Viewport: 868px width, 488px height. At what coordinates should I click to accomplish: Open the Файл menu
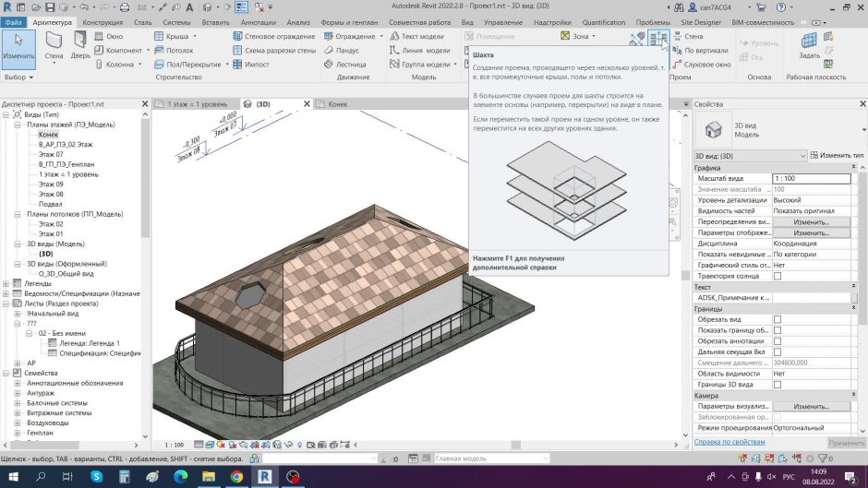point(13,22)
